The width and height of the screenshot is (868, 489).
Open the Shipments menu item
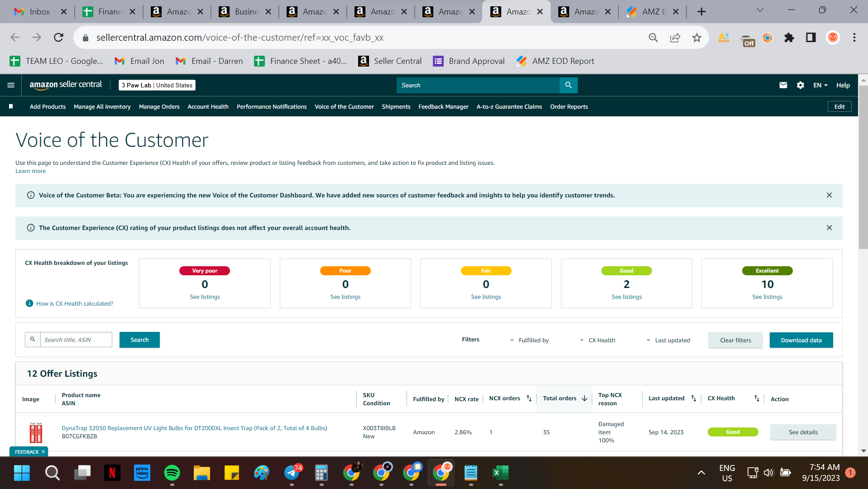396,106
